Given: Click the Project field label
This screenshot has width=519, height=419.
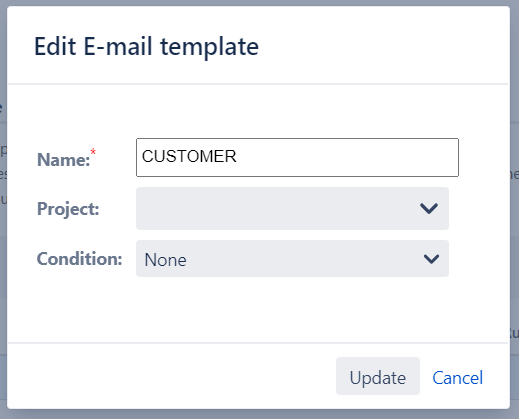Looking at the screenshot, I should pos(68,209).
